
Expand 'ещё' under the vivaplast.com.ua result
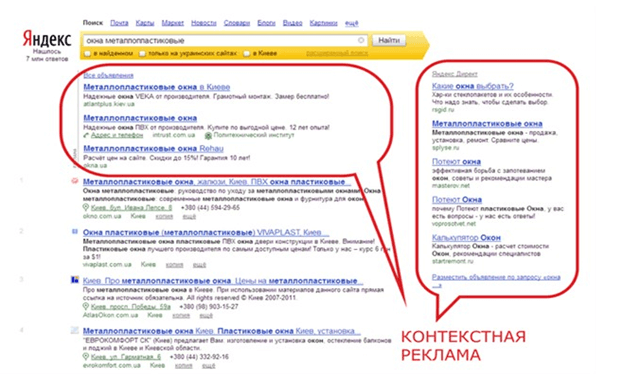pos(199,264)
